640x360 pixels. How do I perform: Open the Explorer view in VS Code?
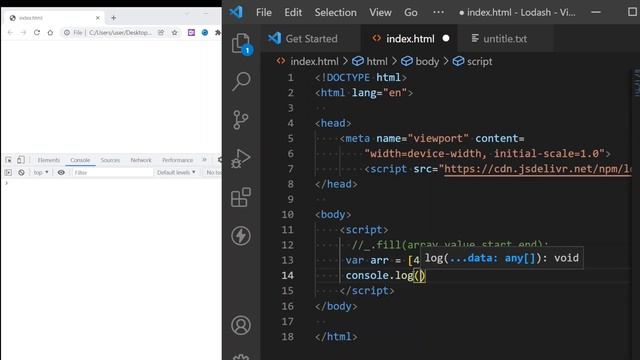[x=241, y=43]
